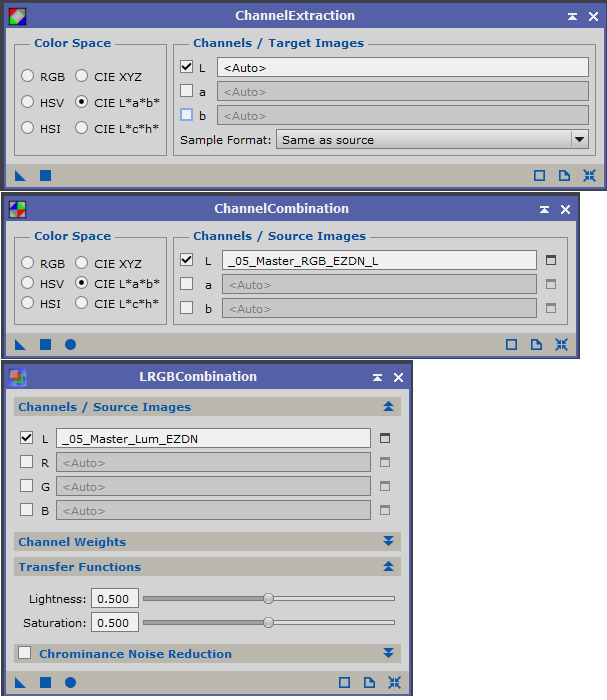Screen dimensions: 607x700
Task: Click New Instance triangle in ChannelExtraction
Action: pyautogui.click(x=20, y=175)
